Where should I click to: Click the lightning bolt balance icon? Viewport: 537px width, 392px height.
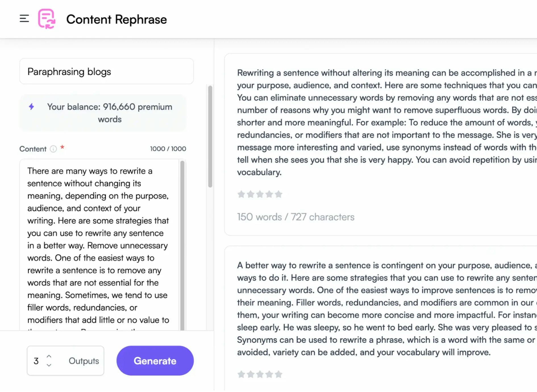point(32,107)
